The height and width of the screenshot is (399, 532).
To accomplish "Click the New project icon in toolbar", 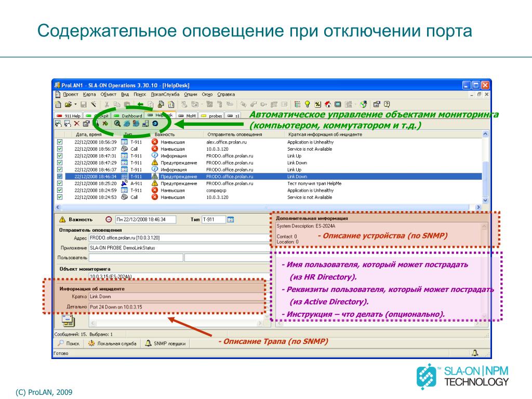I will click(x=58, y=104).
